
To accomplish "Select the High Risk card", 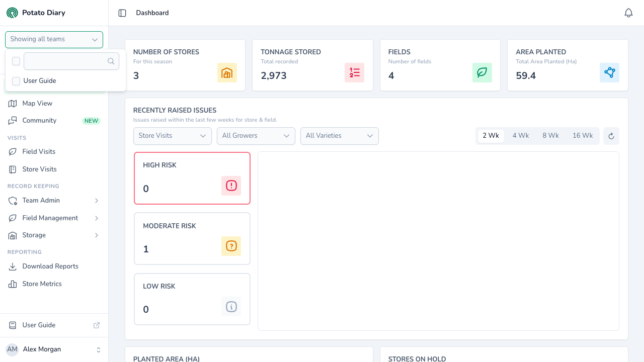I will coord(192,178).
